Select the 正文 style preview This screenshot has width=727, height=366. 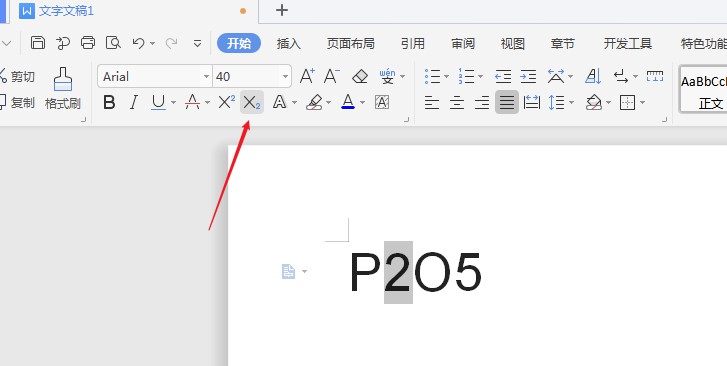coord(703,91)
